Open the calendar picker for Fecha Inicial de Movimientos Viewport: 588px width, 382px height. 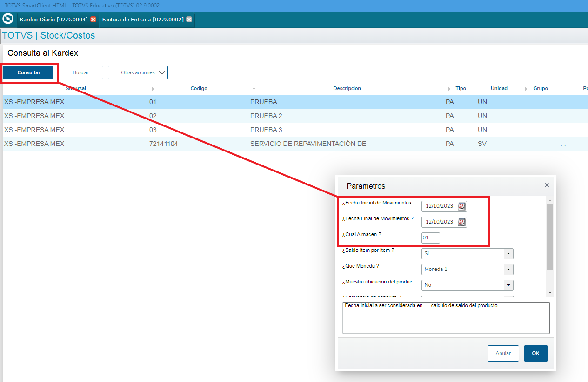(x=462, y=206)
